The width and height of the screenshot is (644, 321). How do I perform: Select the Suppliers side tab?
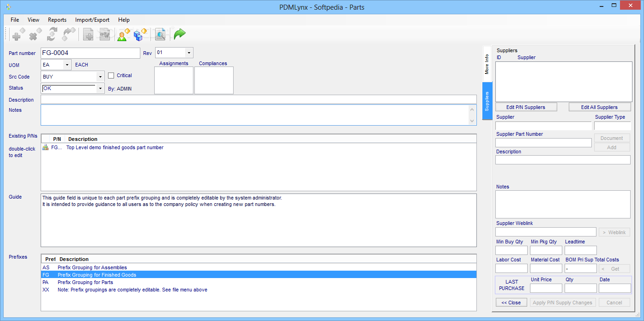[x=487, y=101]
